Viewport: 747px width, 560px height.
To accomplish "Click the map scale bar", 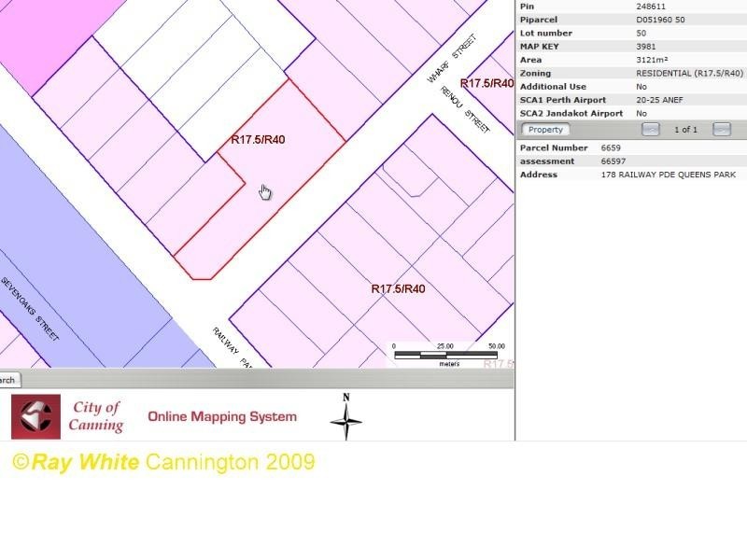I will tap(449, 355).
